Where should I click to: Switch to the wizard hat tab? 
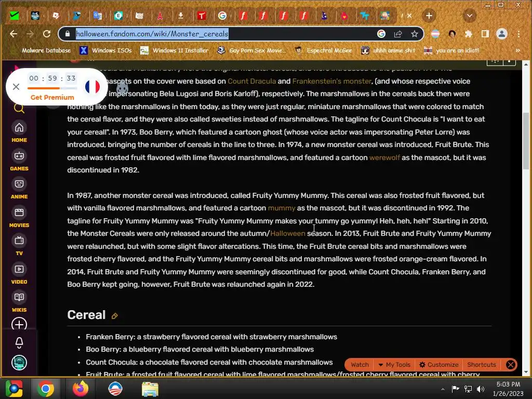[x=324, y=16]
